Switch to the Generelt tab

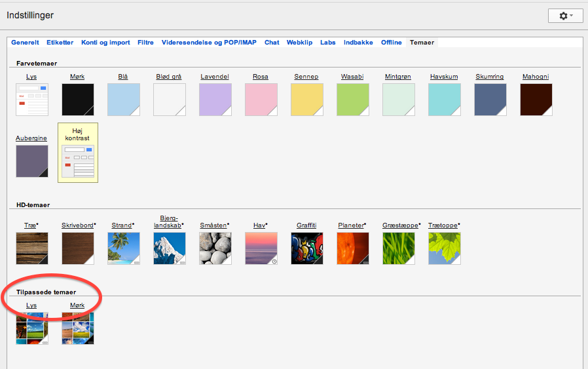26,43
